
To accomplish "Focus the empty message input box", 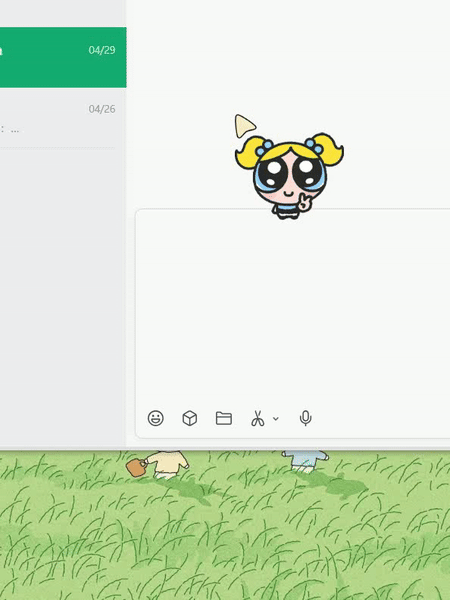I will (293, 308).
